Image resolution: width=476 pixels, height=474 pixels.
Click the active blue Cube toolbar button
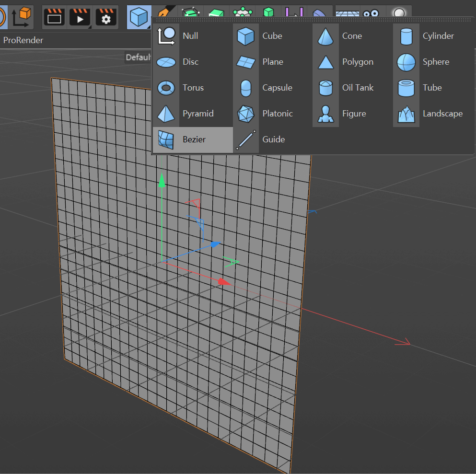[x=139, y=17]
